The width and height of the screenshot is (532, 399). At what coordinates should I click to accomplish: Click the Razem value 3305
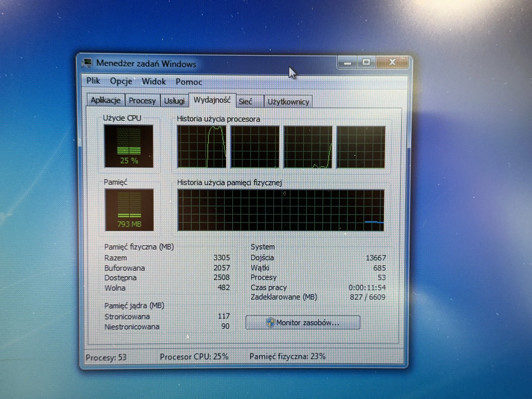pos(222,258)
